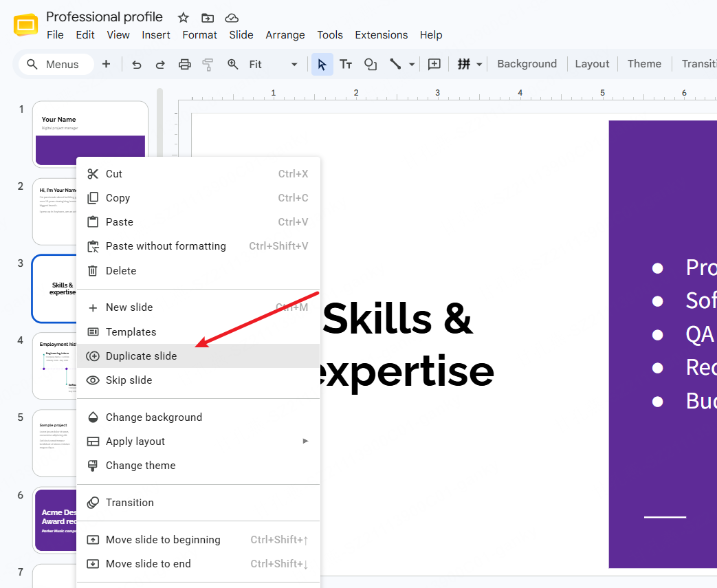Click the move to folder icon
Screen dimensions: 717x588
[208, 18]
